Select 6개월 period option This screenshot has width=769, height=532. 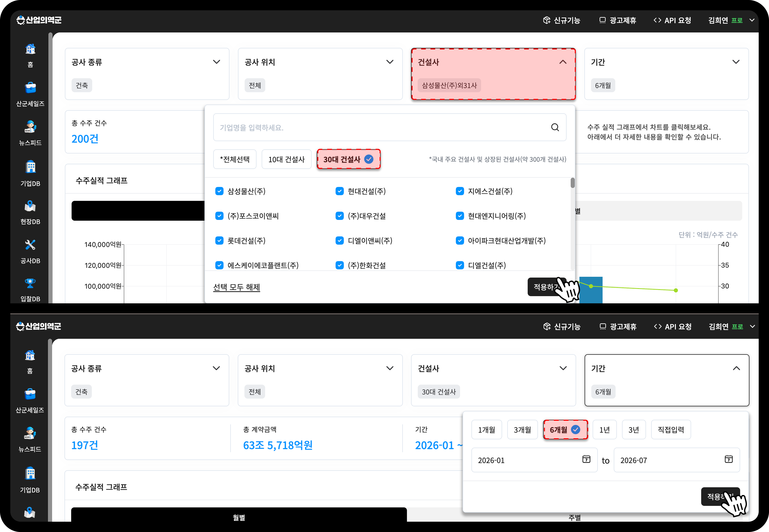(x=565, y=430)
